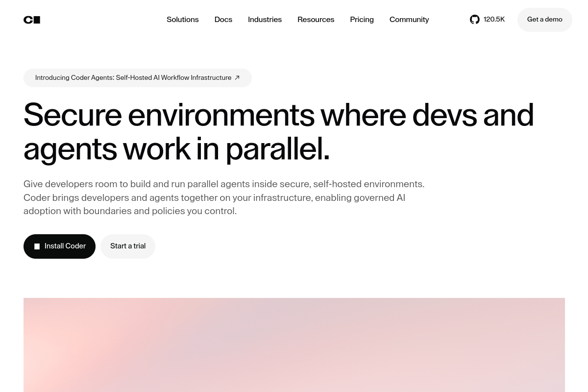Click the square icon on Install Coder
This screenshot has height=392, width=588.
click(x=37, y=246)
